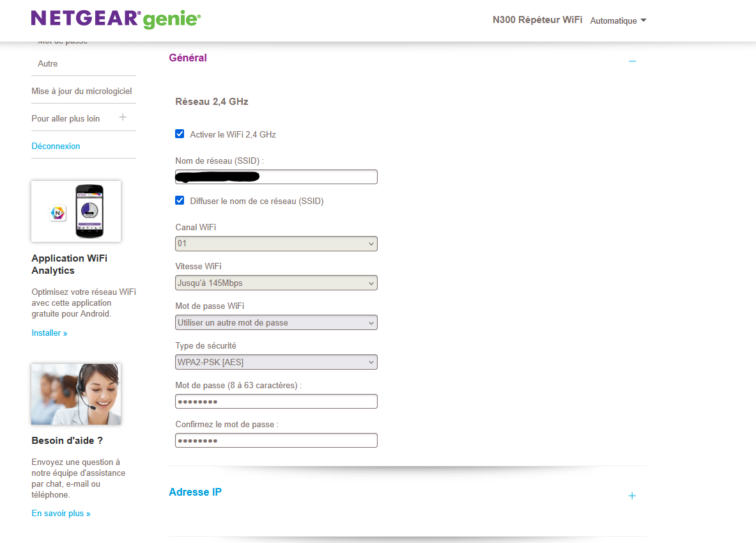Click the Confirmez le mot de passe field
Screen dimensions: 756x543
[x=276, y=441]
